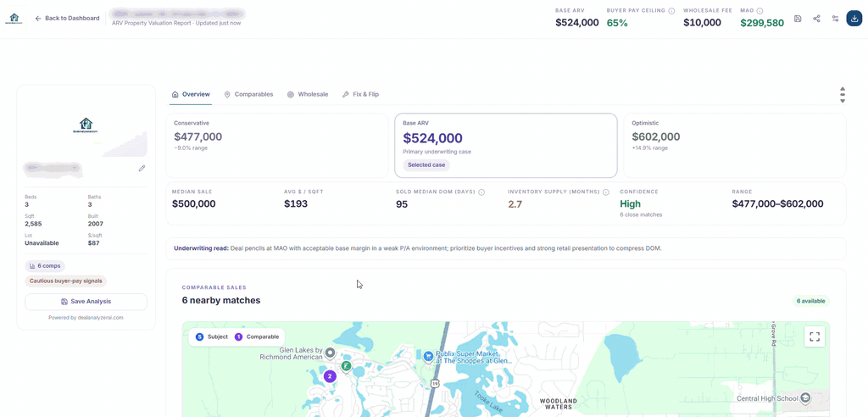The height and width of the screenshot is (417, 868).
Task: Click the header Base ARV $524,000 value
Action: [x=576, y=23]
